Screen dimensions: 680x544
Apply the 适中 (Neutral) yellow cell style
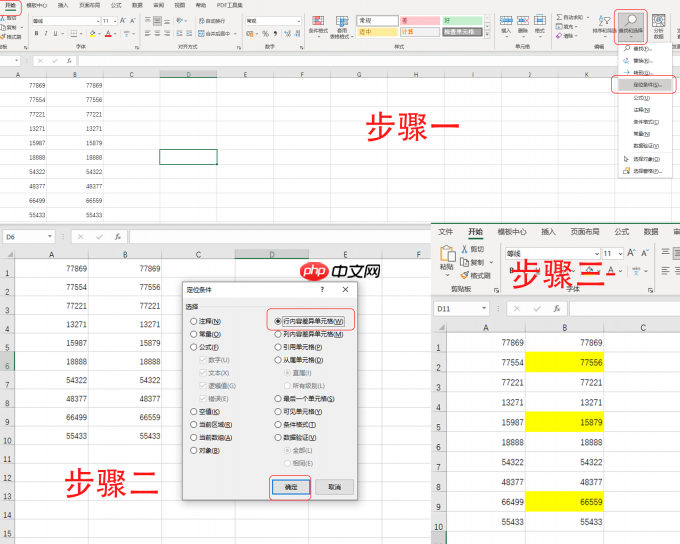coord(377,32)
